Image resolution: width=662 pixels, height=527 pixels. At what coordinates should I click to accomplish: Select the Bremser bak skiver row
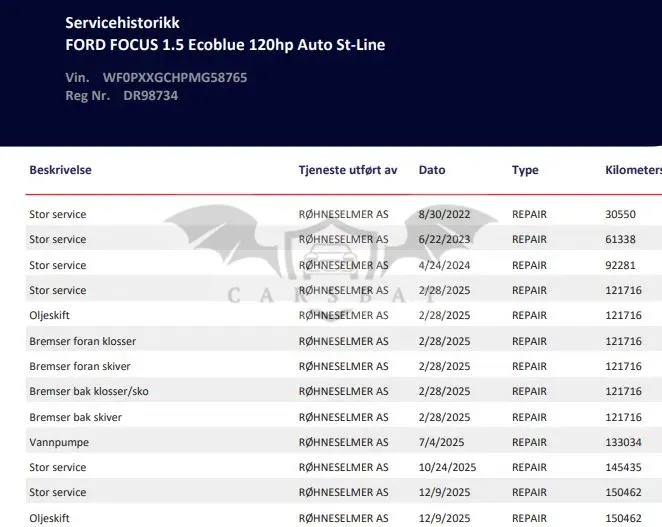344,417
